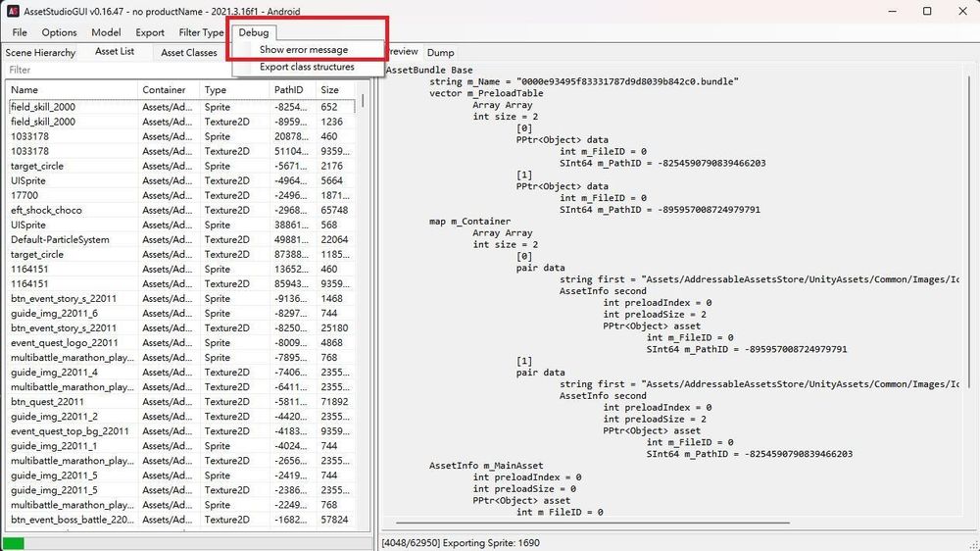Select the eft_shock_choco Texture2D row
This screenshot has height=551, width=980.
pyautogui.click(x=181, y=210)
